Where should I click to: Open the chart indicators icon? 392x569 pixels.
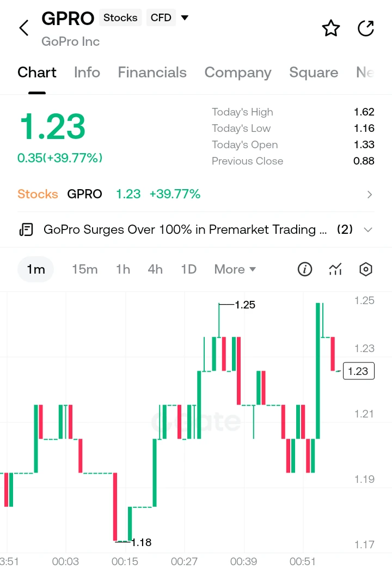point(335,269)
